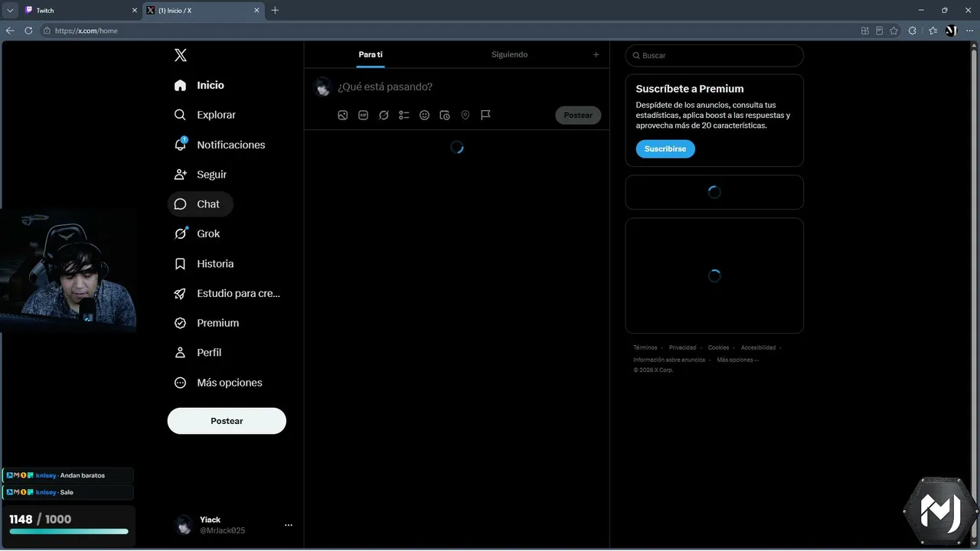Screen dimensions: 980x551
Task: Launch Grok from the sidebar
Action: click(x=198, y=233)
